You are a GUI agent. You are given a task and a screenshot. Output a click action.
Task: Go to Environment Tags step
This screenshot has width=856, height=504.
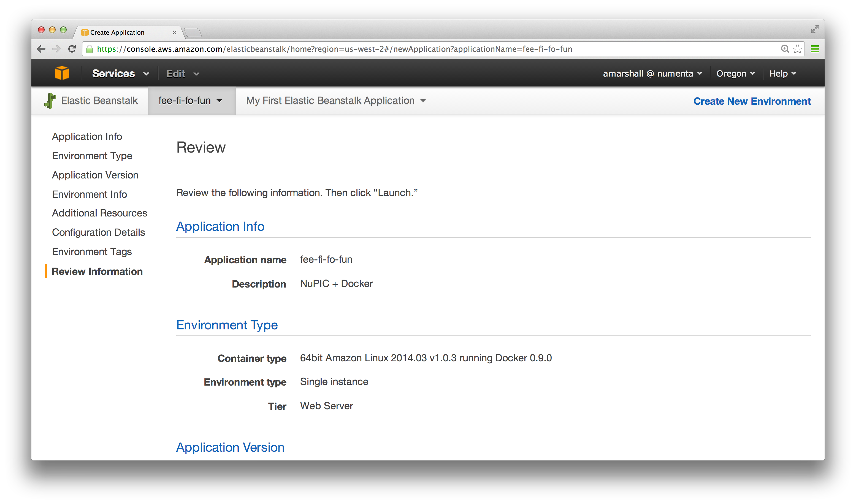coord(92,252)
